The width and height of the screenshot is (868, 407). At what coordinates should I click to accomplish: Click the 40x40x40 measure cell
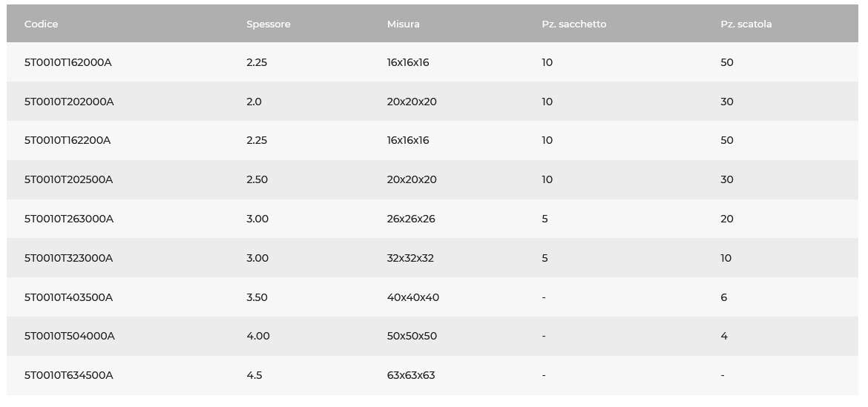(x=413, y=297)
